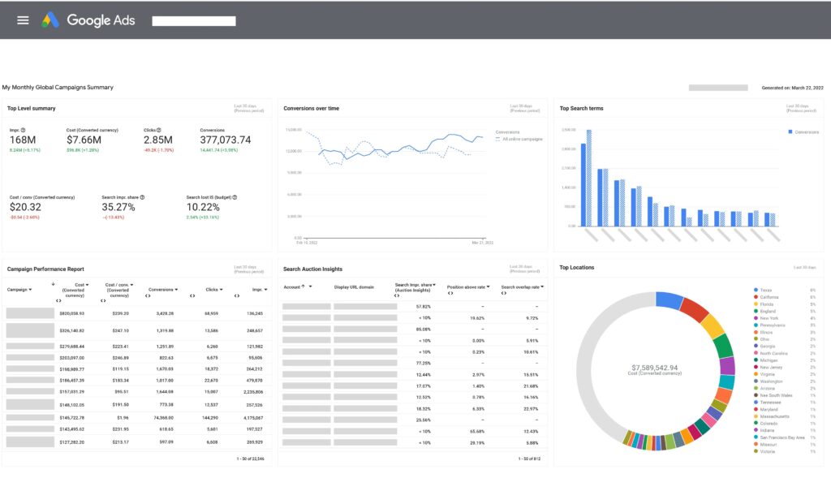The width and height of the screenshot is (831, 504).
Task: Click the account name field in header
Action: [194, 21]
